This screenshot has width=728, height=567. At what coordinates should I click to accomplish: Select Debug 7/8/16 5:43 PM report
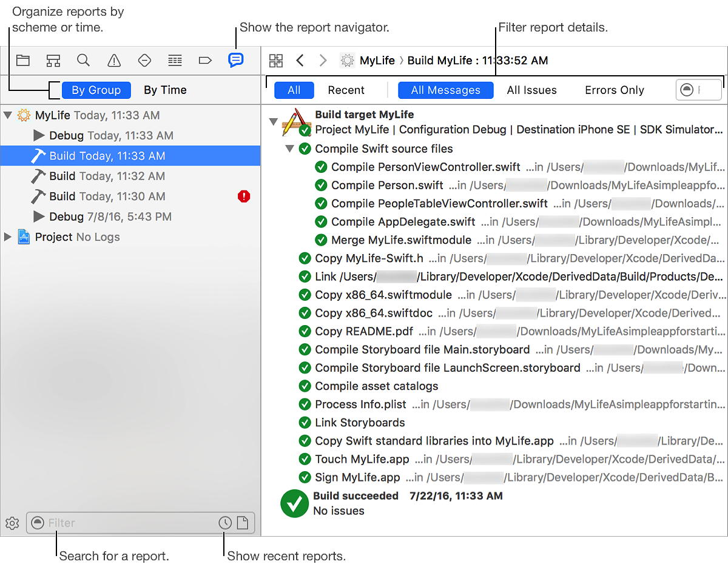pos(130,216)
